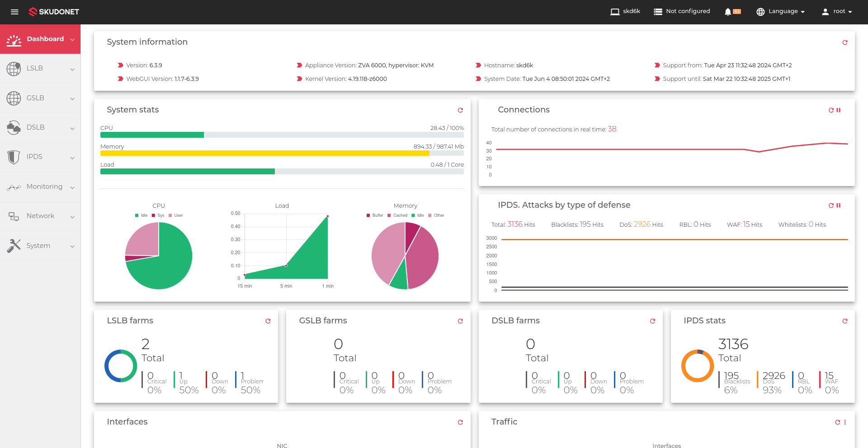Click the skd6k hostname link
868x448 pixels.
(x=625, y=11)
